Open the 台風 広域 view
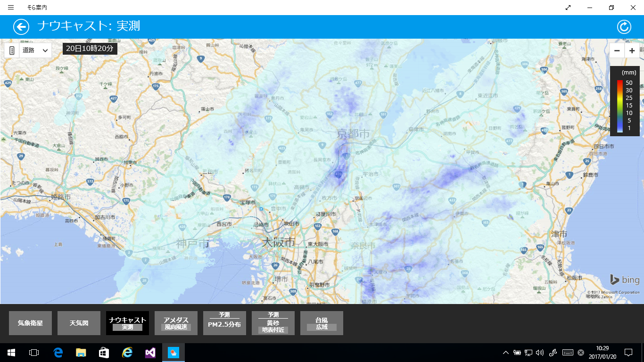Viewport: 644px width, 362px height. (x=322, y=323)
